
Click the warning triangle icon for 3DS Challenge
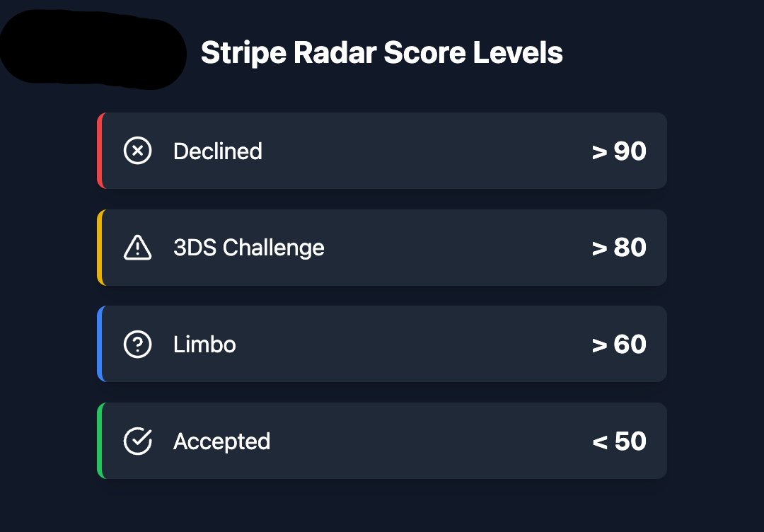pos(137,248)
